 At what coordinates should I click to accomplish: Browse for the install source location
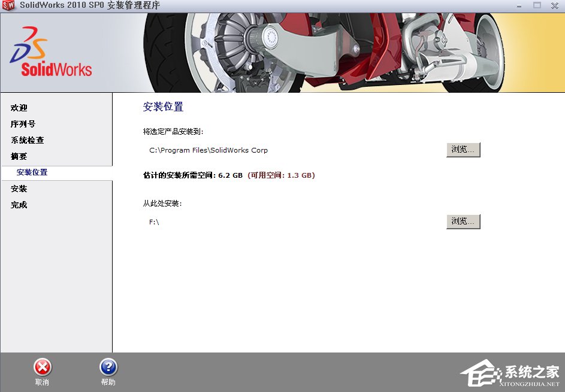(463, 221)
